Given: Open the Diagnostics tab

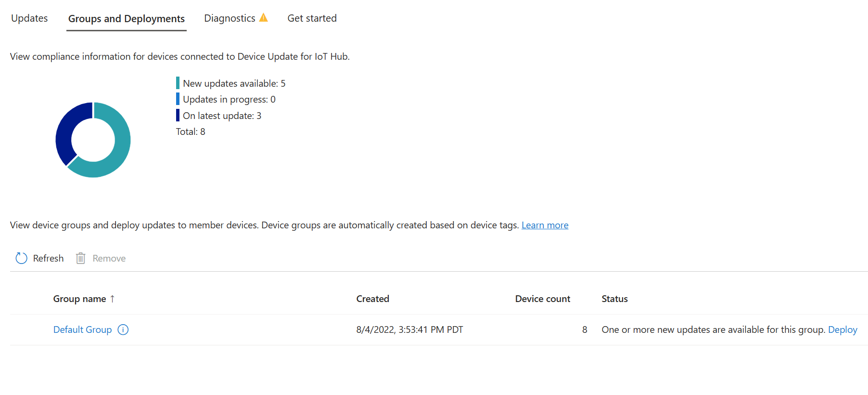Looking at the screenshot, I should point(230,18).
